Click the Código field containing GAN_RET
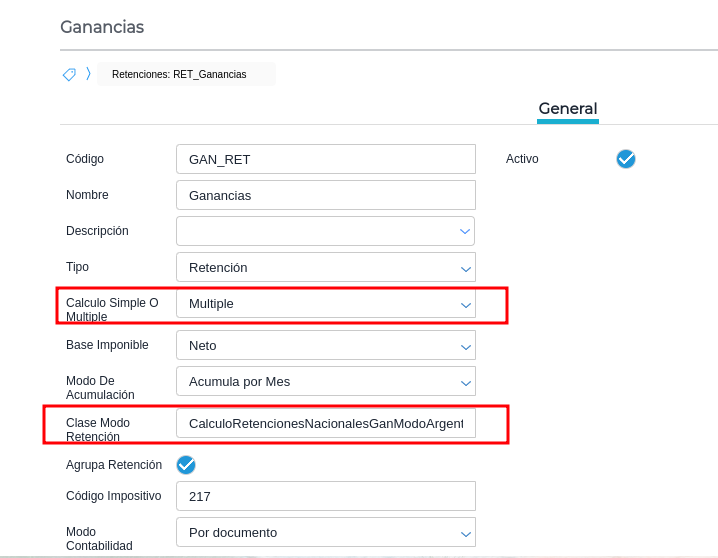The height and width of the screenshot is (558, 718). pos(325,159)
